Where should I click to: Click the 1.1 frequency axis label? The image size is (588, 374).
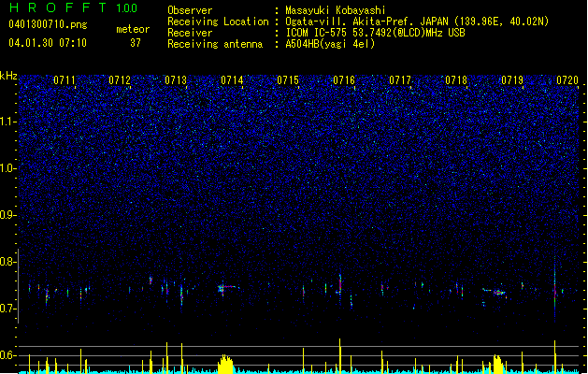click(x=8, y=122)
